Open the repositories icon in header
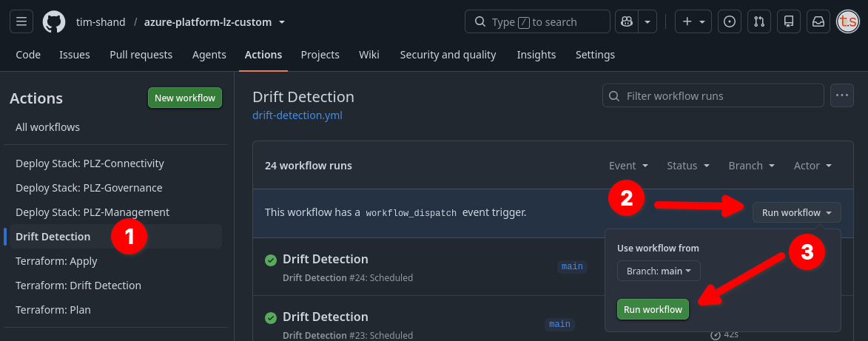Image resolution: width=868 pixels, height=341 pixels. (789, 21)
